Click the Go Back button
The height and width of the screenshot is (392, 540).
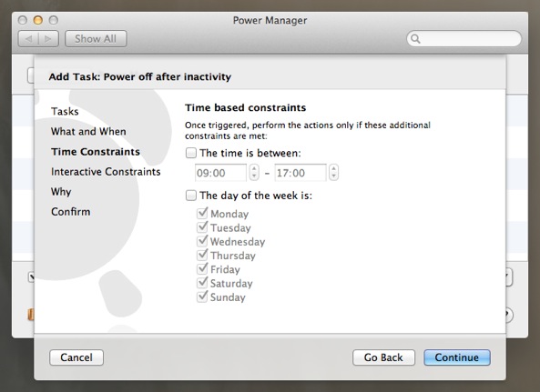pos(383,357)
